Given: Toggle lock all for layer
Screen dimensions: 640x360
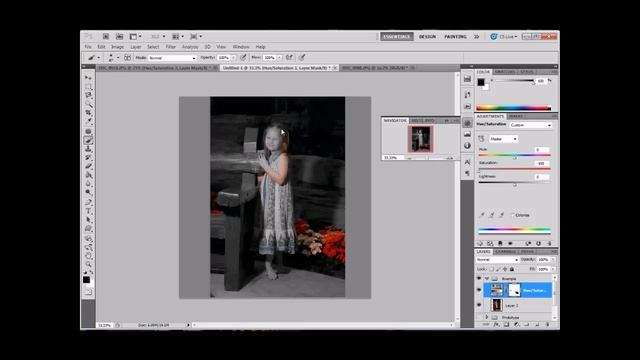Looking at the screenshot, I should coord(512,269).
